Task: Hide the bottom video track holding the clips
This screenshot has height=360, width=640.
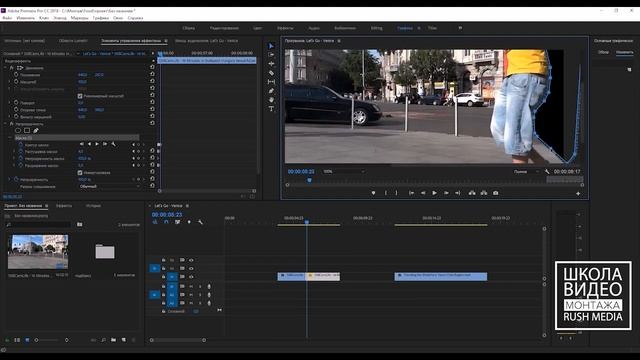Action: pos(191,277)
